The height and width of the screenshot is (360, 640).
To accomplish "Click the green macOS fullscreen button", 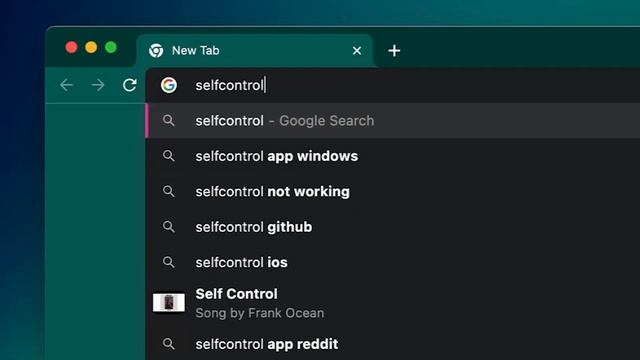I will click(x=111, y=47).
